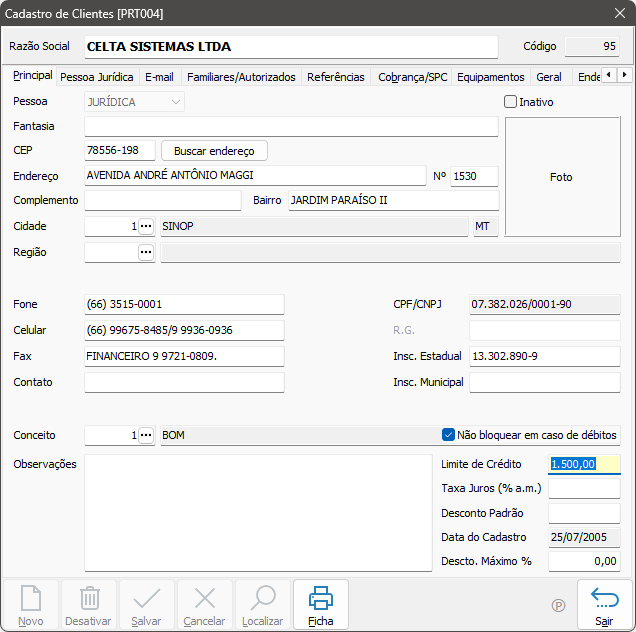Switch to the Pessoa Jurídica tab
The image size is (636, 632).
(x=97, y=77)
